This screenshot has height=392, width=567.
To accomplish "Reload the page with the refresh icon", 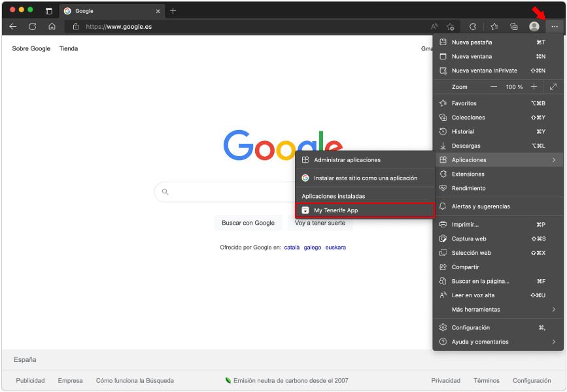I will [32, 27].
